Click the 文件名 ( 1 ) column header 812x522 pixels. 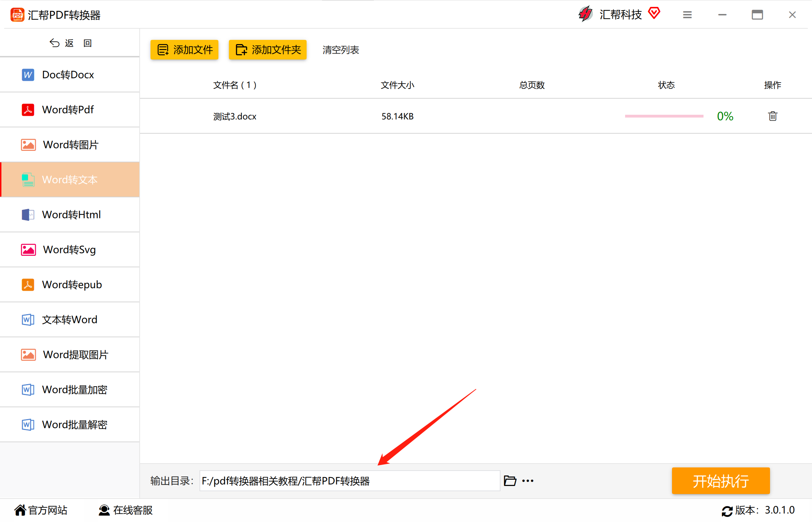coord(235,85)
